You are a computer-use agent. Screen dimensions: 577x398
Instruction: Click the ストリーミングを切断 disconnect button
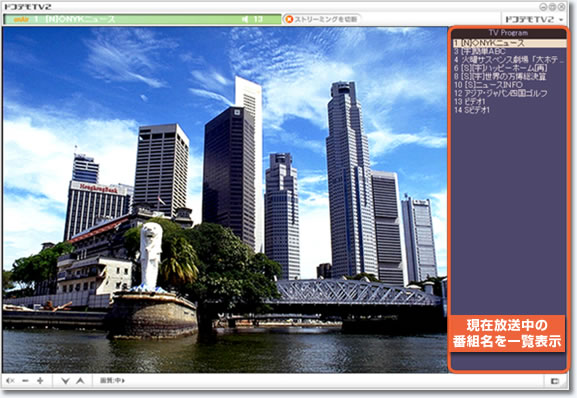[322, 19]
